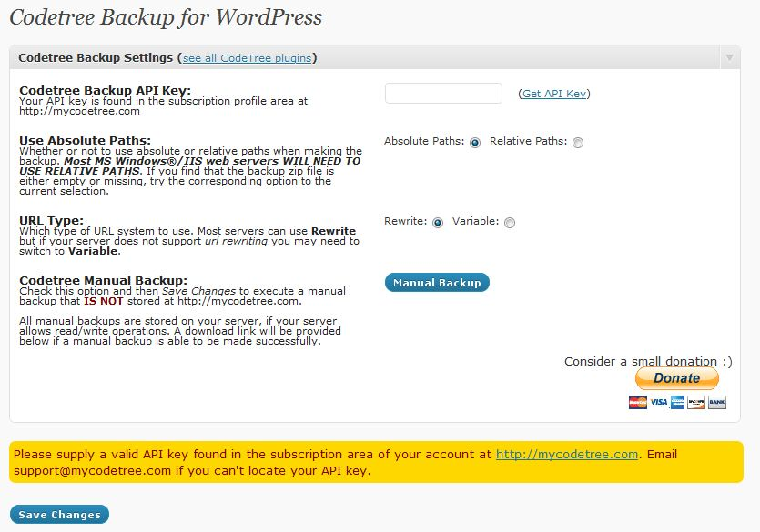Click the Consider a small donation text

coord(648,362)
